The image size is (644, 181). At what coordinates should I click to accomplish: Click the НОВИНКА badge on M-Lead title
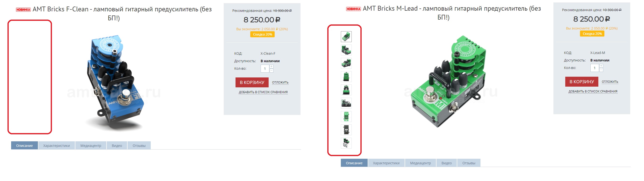(x=353, y=9)
